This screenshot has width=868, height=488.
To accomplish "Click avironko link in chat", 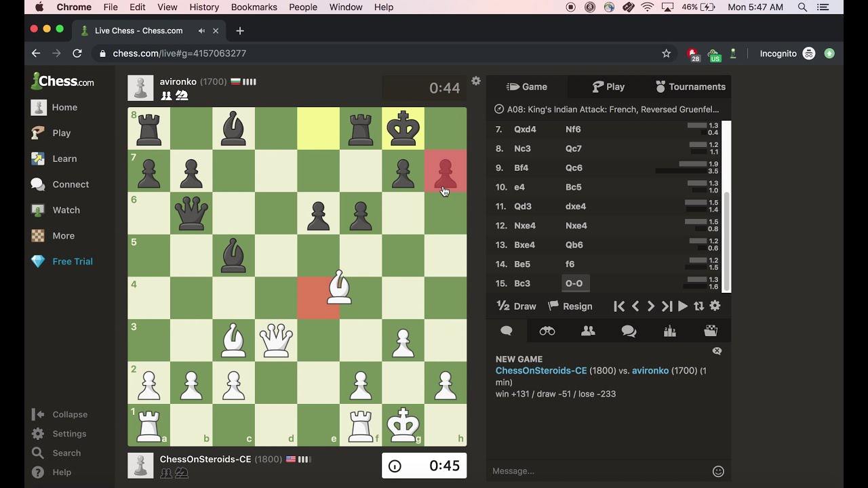I will [x=650, y=371].
